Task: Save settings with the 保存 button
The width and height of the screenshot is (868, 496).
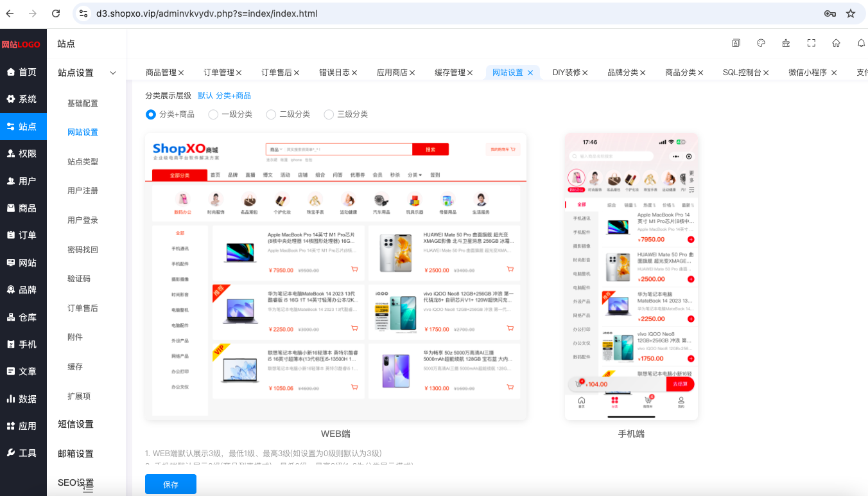Action: point(171,484)
